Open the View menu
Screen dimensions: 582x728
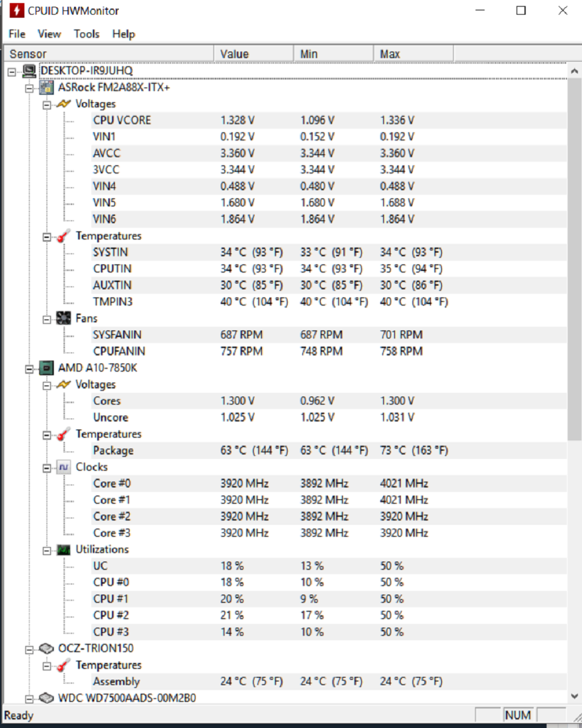[49, 34]
